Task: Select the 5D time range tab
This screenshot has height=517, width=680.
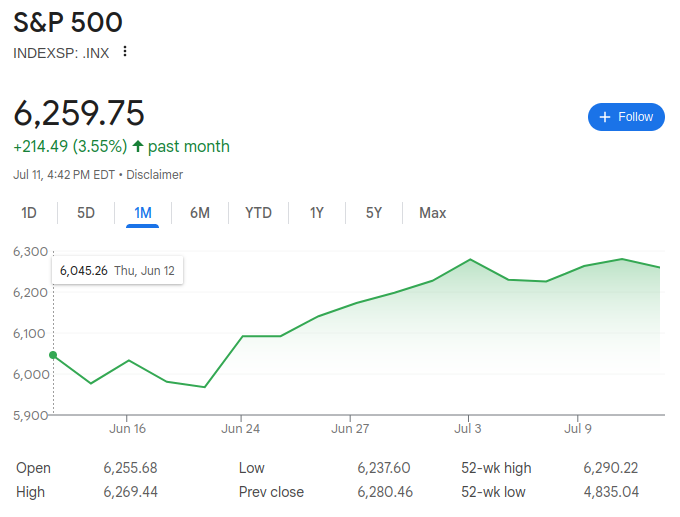Action: pos(86,213)
